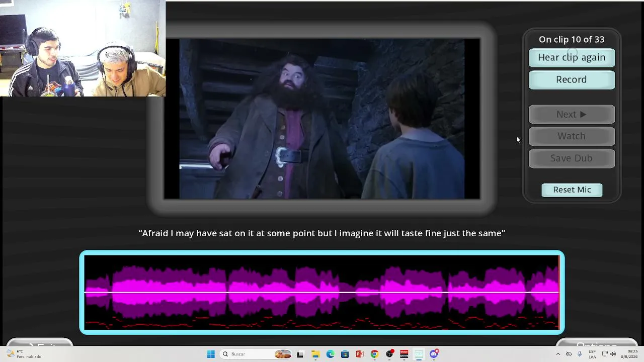Click the Hear clip again button
The image size is (644, 362).
click(572, 57)
